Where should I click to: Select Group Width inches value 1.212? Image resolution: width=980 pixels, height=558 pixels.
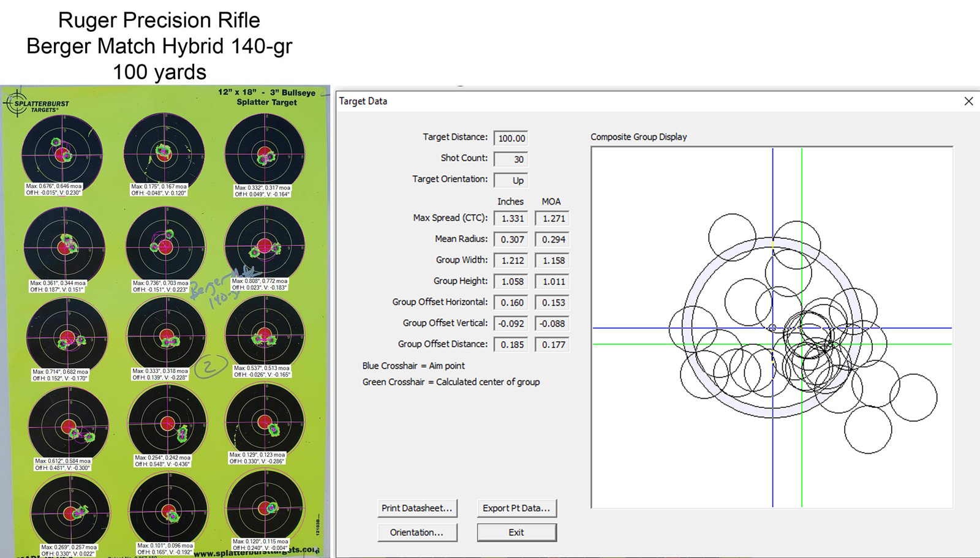(x=511, y=260)
